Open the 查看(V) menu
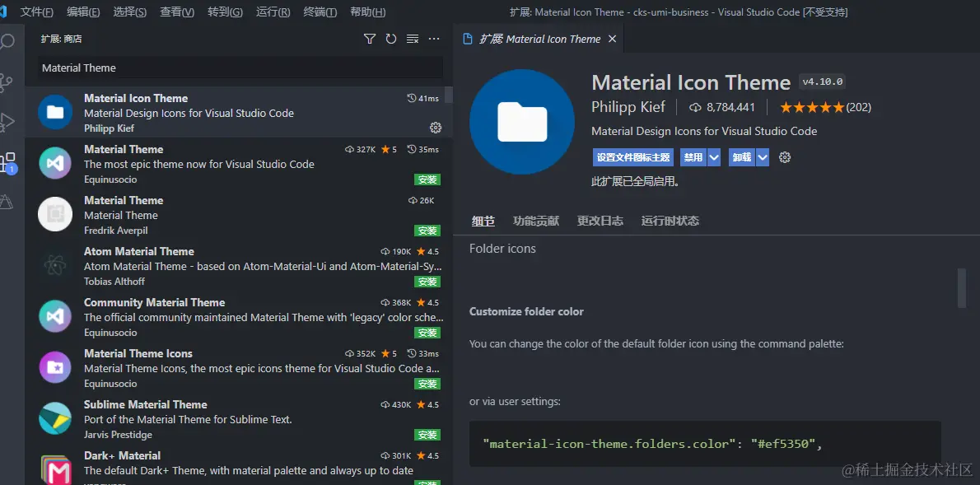Image resolution: width=980 pixels, height=485 pixels. tap(177, 12)
